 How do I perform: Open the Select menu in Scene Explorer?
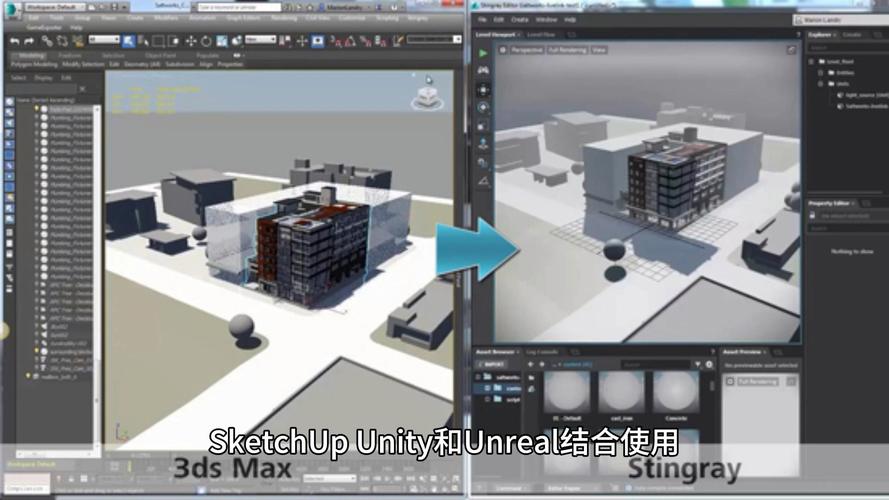tap(18, 78)
